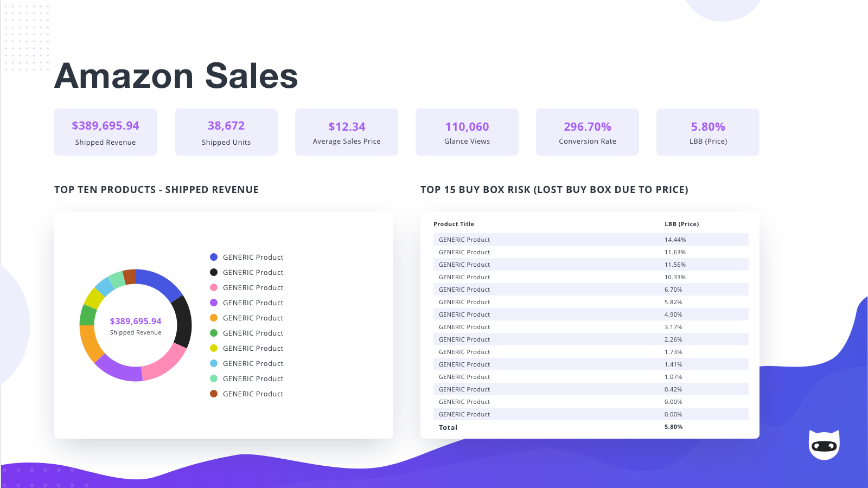This screenshot has height=488, width=868.
Task: Select the table row with 14.44%
Action: click(x=591, y=240)
